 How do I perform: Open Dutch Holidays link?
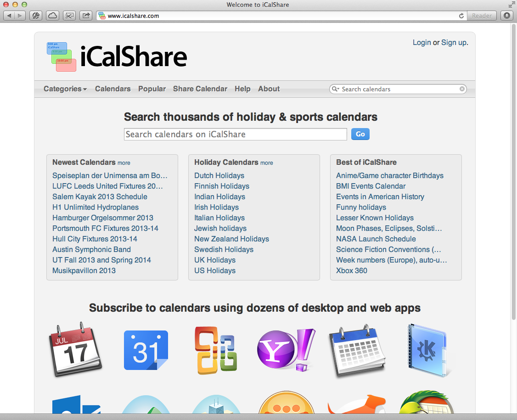coord(219,175)
